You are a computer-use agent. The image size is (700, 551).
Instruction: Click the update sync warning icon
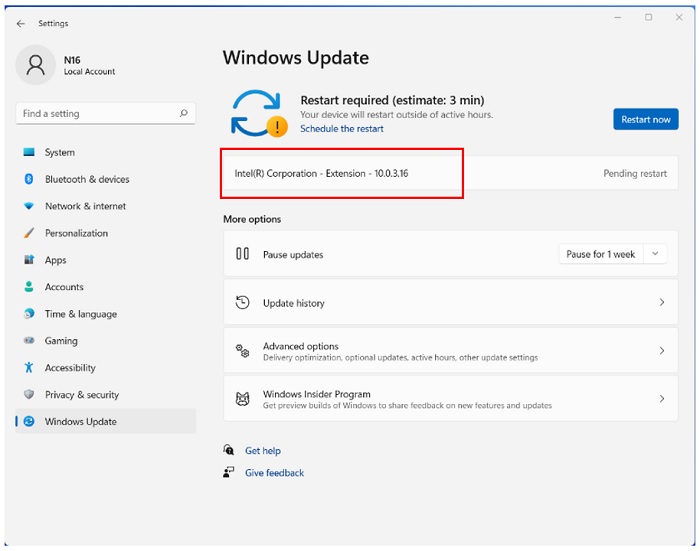[259, 113]
